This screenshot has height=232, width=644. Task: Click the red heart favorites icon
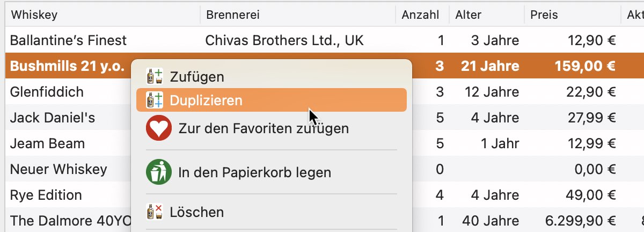click(159, 128)
